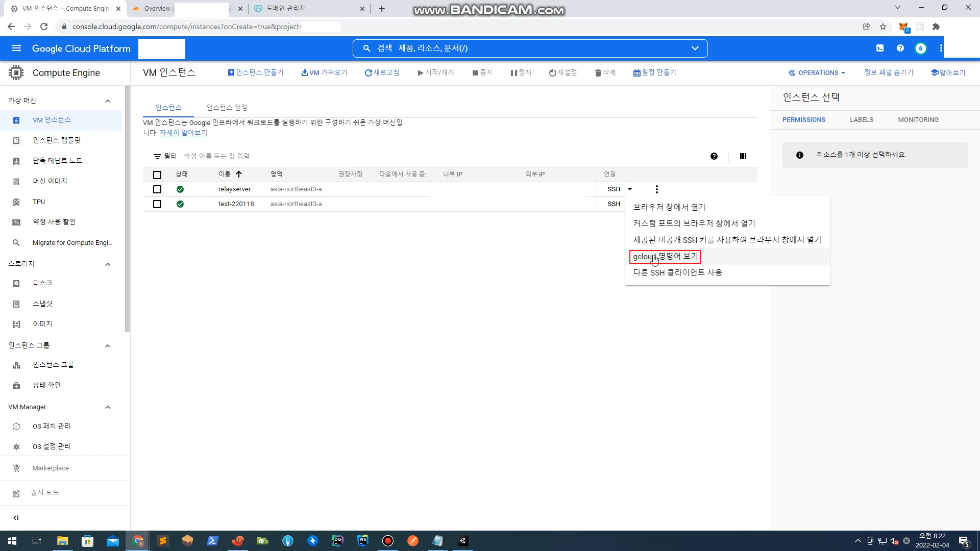980x551 pixels.
Task: Collapse the 가상 머신 sidebar section
Action: tap(108, 101)
